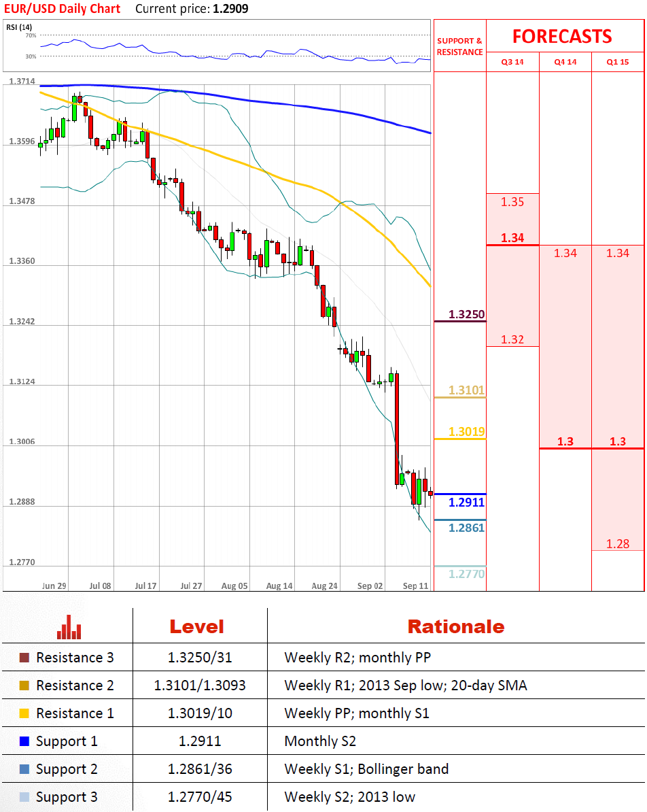Click the 1.3019 resistance level marker
Image resolution: width=647 pixels, height=812 pixels.
click(466, 432)
